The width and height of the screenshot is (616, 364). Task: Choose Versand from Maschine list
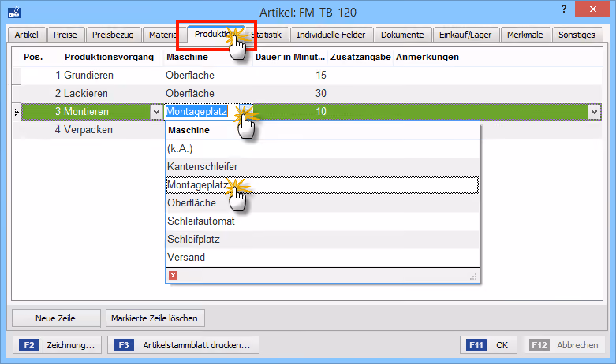pos(322,257)
